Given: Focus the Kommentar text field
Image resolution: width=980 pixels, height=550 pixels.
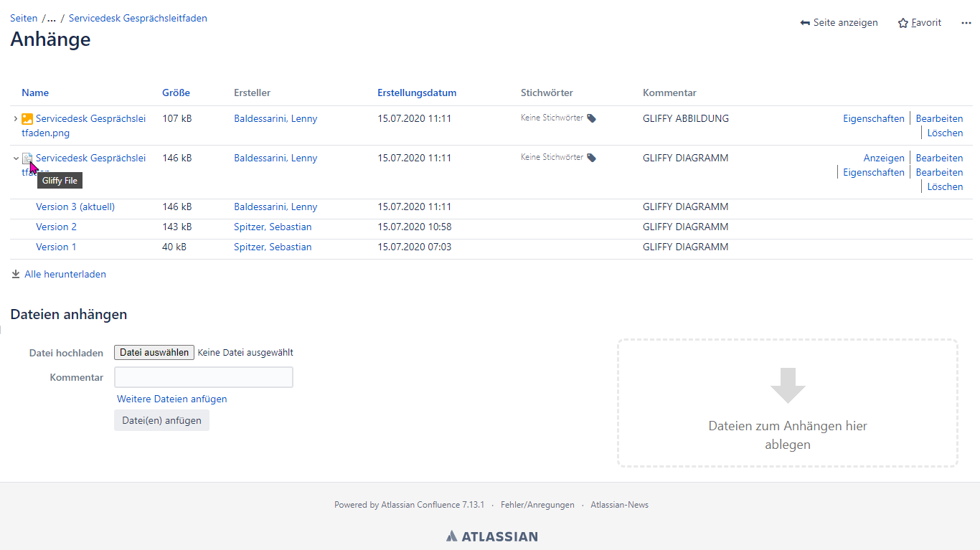Looking at the screenshot, I should 204,377.
